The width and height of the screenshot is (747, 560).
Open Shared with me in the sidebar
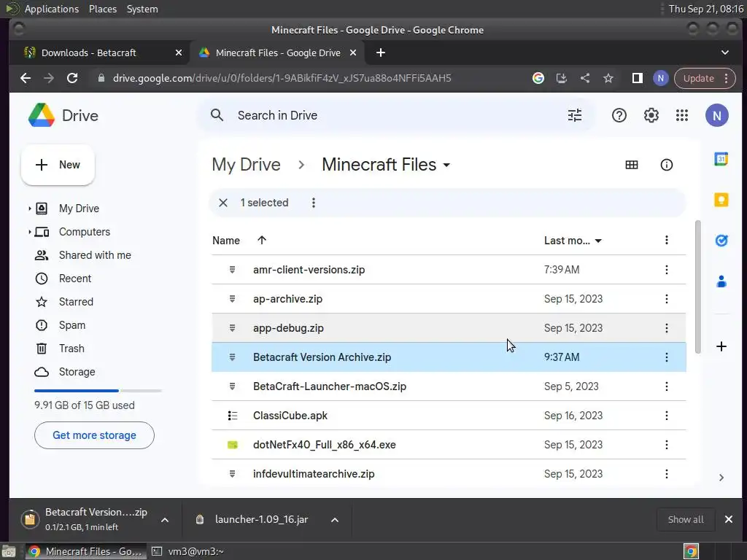coord(94,255)
